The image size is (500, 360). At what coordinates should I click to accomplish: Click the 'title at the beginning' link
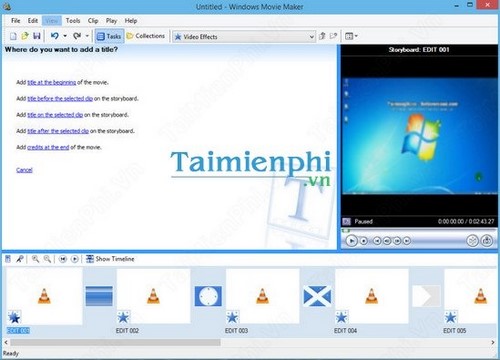click(x=52, y=82)
